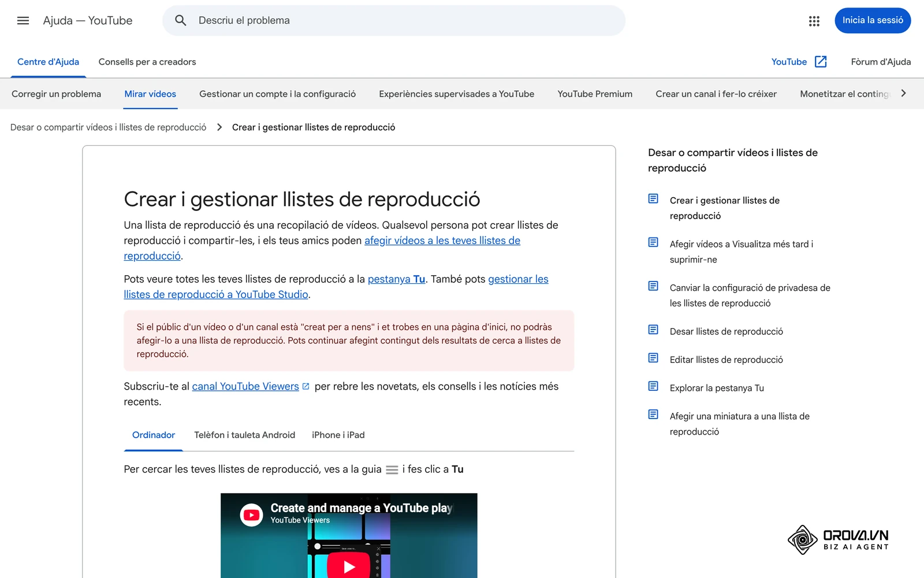Open Gestionar un compte i la configuració
Screen dimensions: 924x578
pos(277,94)
